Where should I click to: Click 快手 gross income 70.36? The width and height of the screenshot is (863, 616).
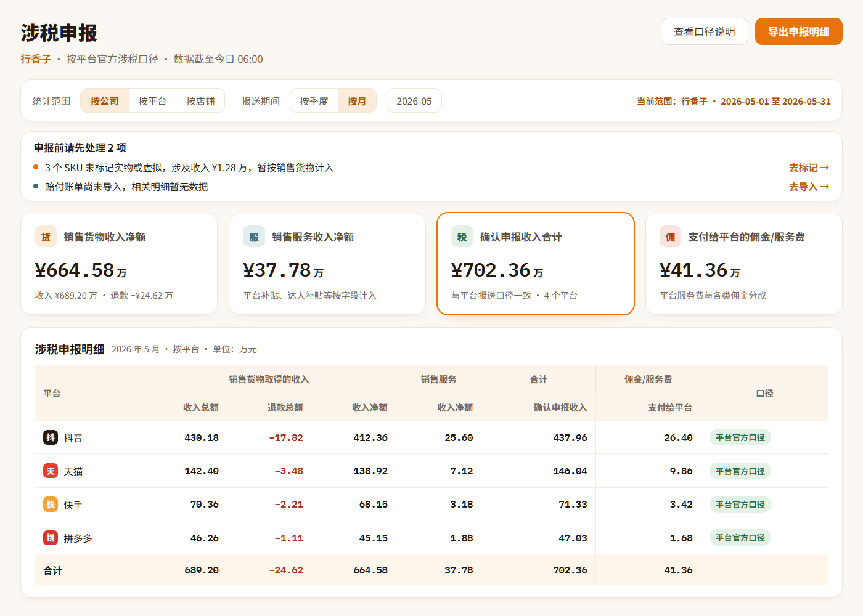[x=205, y=505]
